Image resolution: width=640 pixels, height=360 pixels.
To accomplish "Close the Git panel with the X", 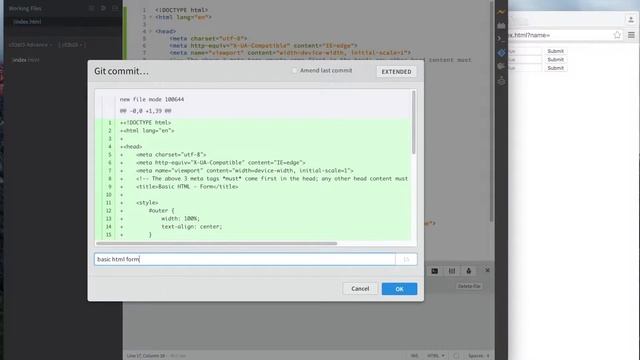I will [487, 270].
